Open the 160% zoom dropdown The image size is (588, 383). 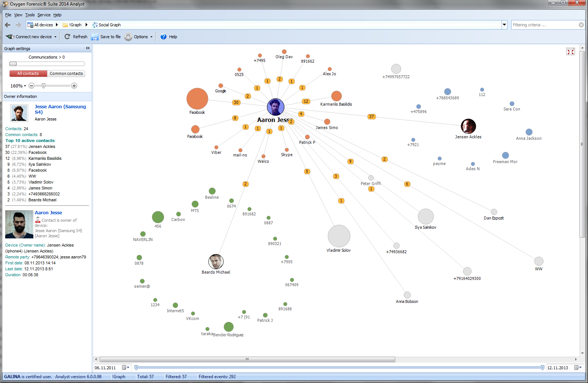click(x=18, y=86)
